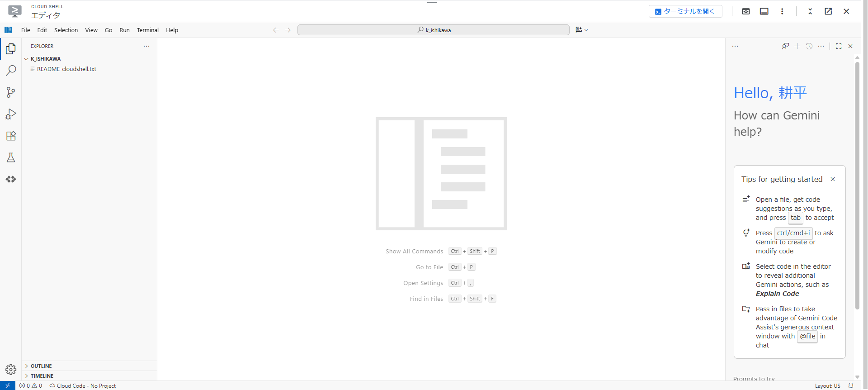This screenshot has width=868, height=390.
Task: Open the Search view in activity bar
Action: coord(11,71)
